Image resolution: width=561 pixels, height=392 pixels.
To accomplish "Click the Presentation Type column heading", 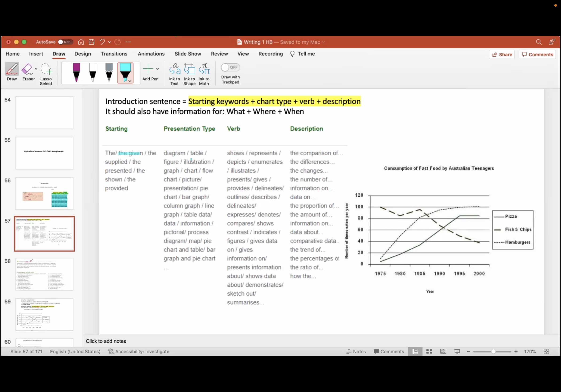I will 189,129.
